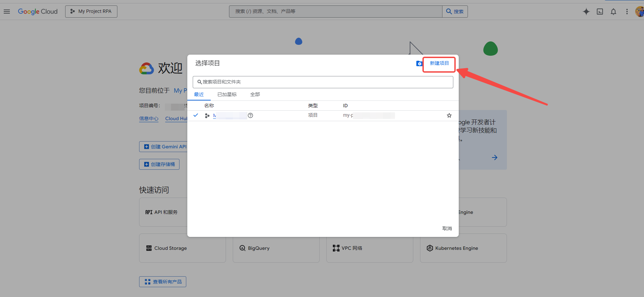Switch to the 最近 tab

pyautogui.click(x=199, y=94)
